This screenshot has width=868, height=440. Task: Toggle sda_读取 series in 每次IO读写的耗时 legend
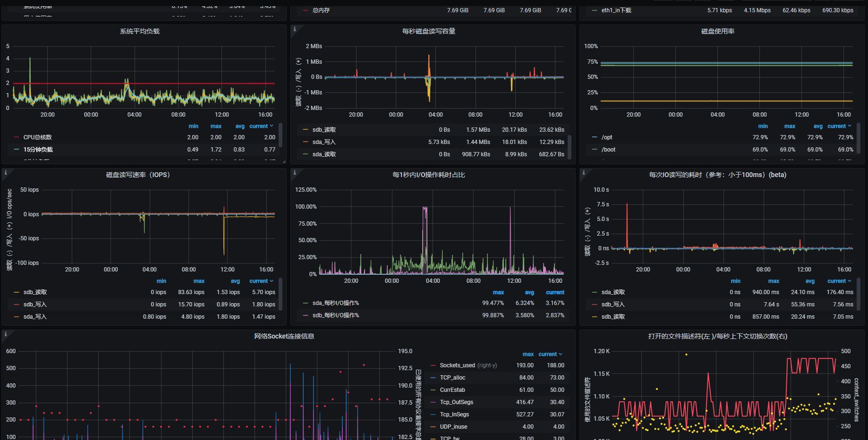coord(613,292)
